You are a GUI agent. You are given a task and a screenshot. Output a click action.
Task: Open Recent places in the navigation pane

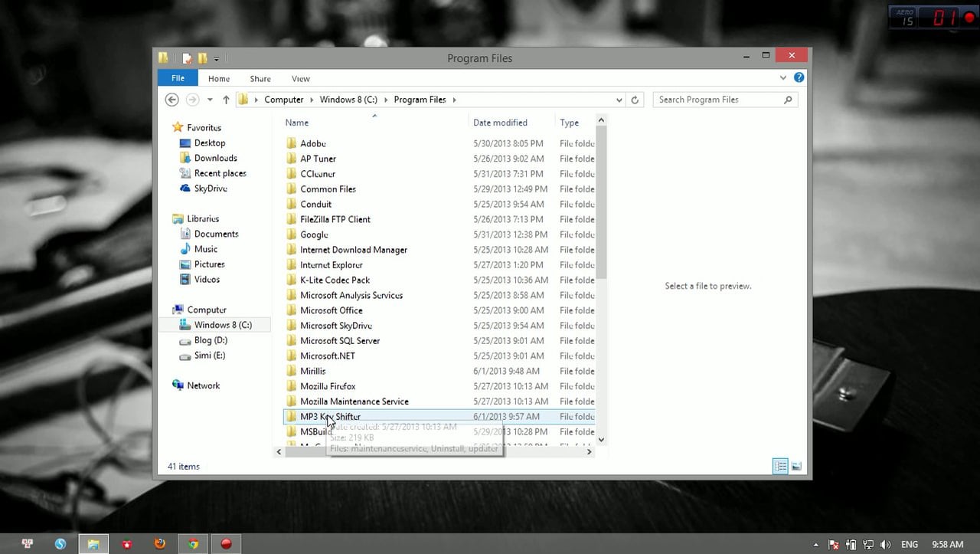(220, 173)
